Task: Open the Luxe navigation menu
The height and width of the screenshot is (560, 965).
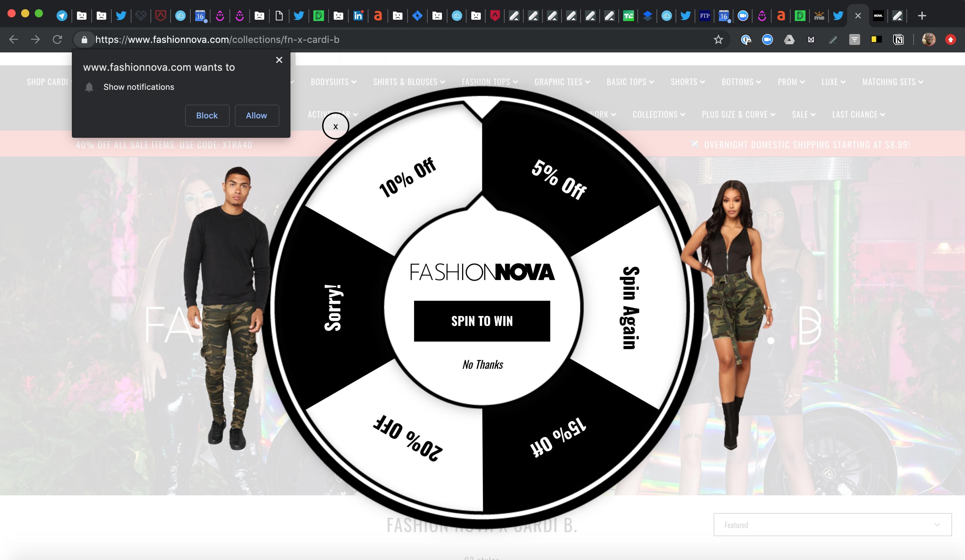Action: (833, 82)
